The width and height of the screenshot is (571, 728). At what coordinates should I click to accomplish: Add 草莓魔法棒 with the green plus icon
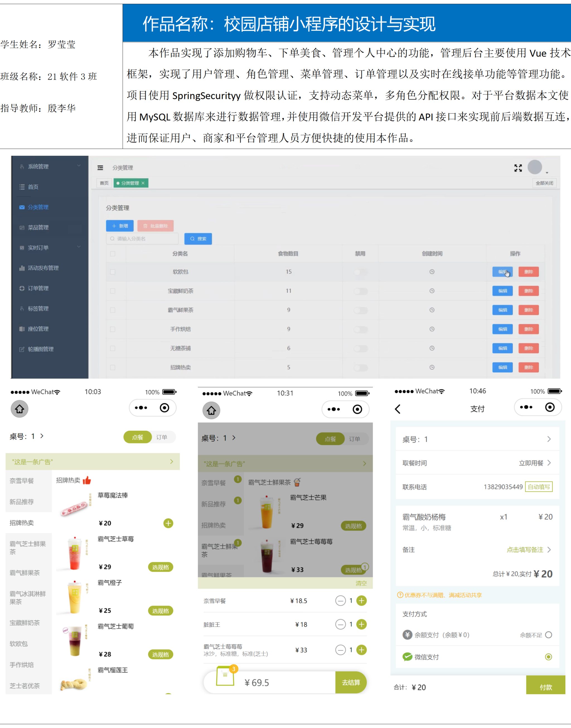pyautogui.click(x=168, y=523)
